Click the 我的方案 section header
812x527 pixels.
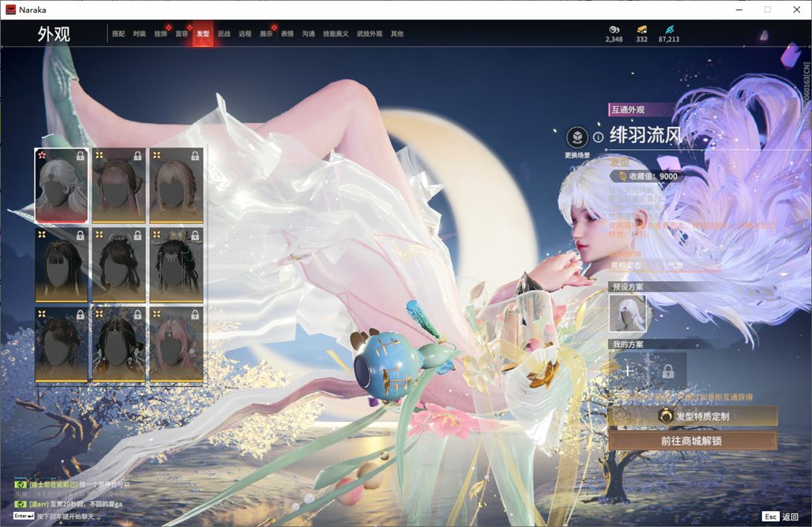(628, 344)
